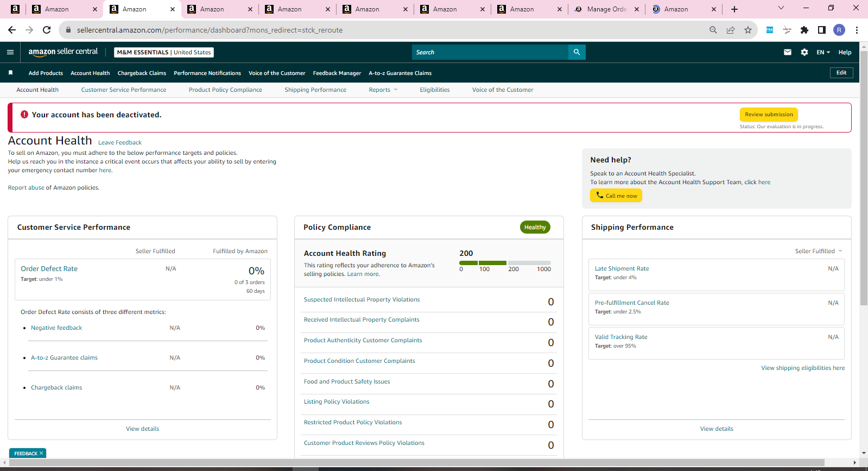
Task: Open the Order Defect Rate link
Action: pyautogui.click(x=49, y=268)
